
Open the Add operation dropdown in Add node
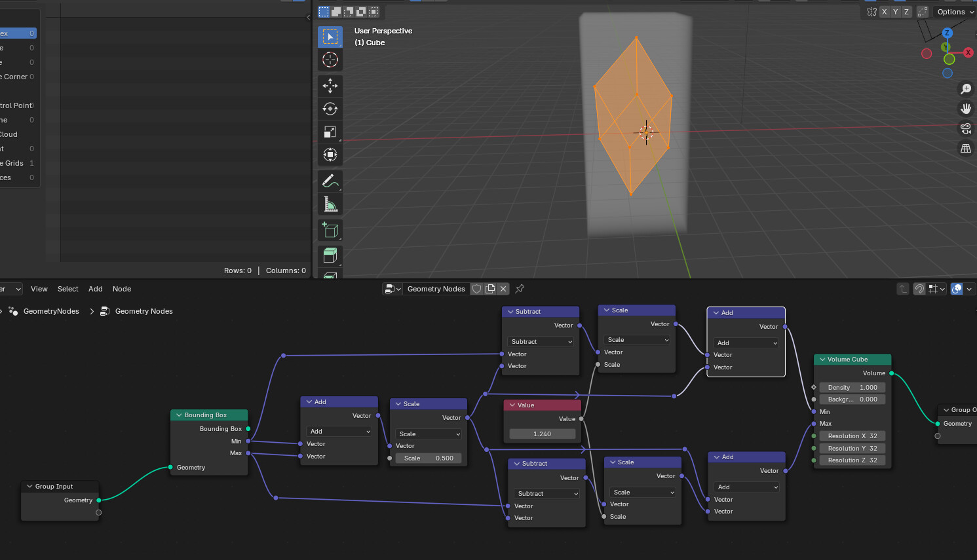746,343
